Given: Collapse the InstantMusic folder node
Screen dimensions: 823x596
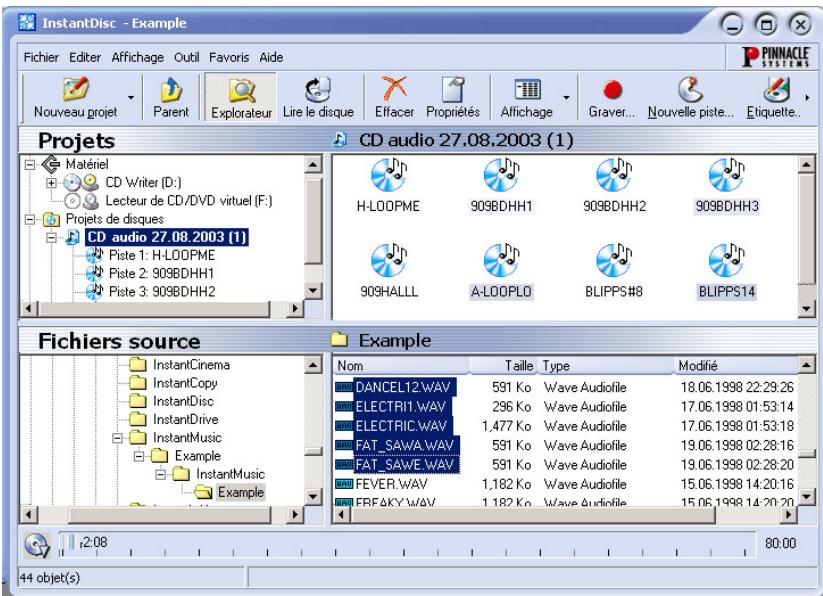Looking at the screenshot, I should (118, 438).
